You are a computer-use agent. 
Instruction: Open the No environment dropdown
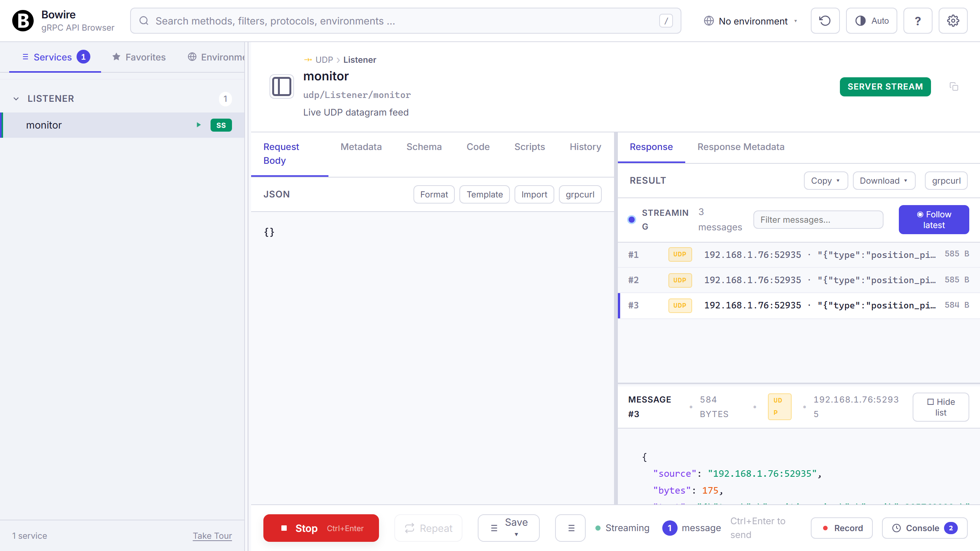pos(751,21)
